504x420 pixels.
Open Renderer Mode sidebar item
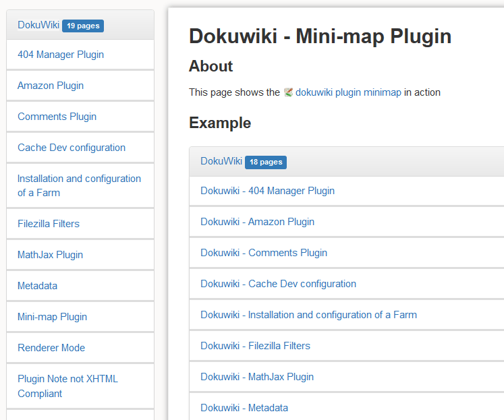tap(51, 348)
